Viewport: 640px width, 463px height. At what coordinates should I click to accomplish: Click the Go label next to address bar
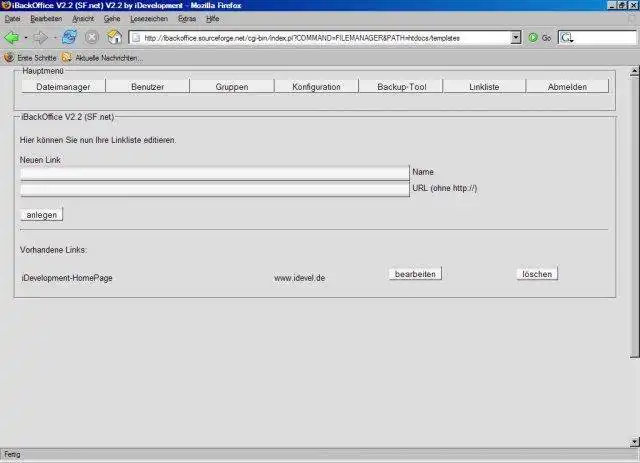(x=546, y=38)
